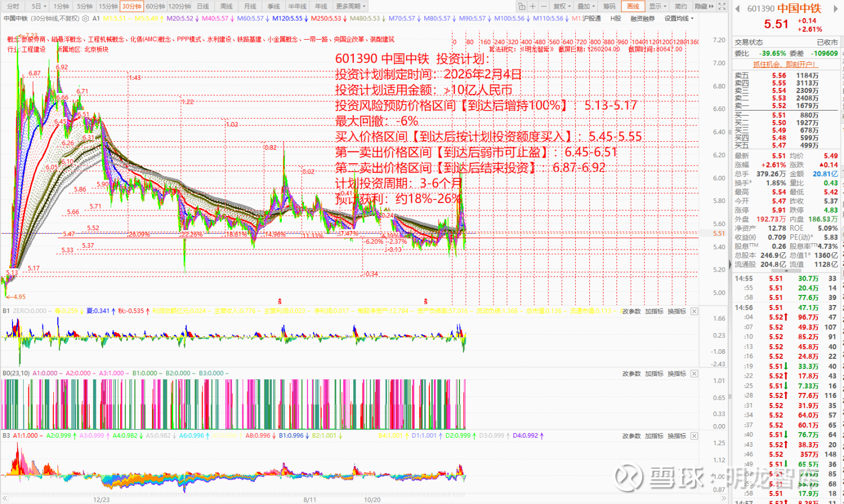The height and width of the screenshot is (504, 844).
Task: Click 换指标 in the B1 panel
Action: [x=677, y=311]
